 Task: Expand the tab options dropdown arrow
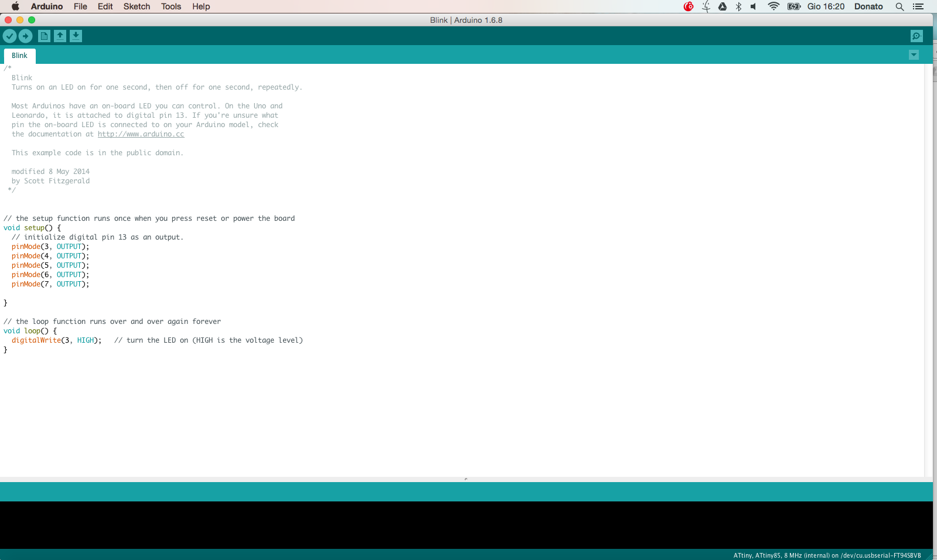[x=914, y=55]
